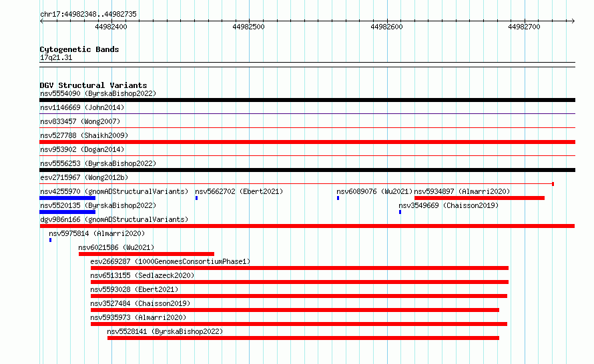Viewport: 594px width, 364px height.
Task: Click the 44982500 ruler position
Action: [248, 27]
